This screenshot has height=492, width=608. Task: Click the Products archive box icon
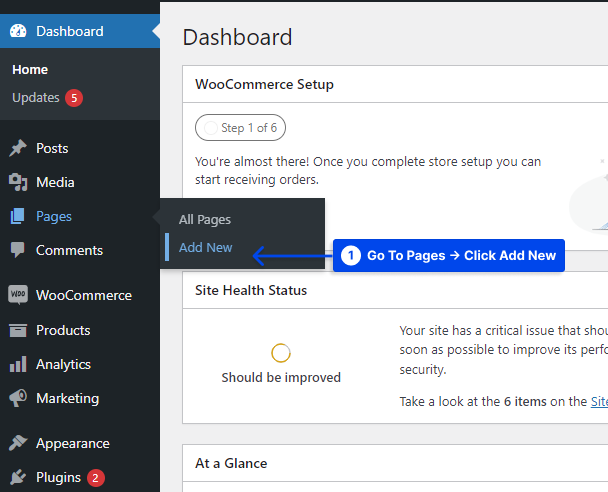[18, 330]
